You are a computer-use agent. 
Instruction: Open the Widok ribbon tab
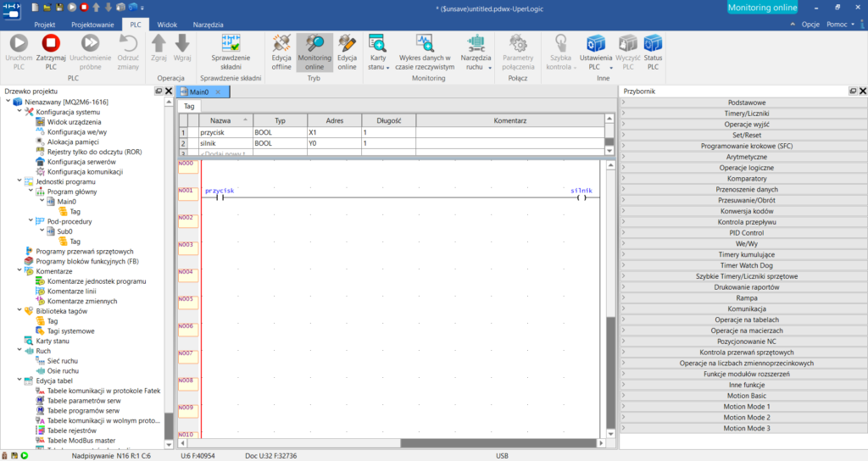pyautogui.click(x=167, y=25)
